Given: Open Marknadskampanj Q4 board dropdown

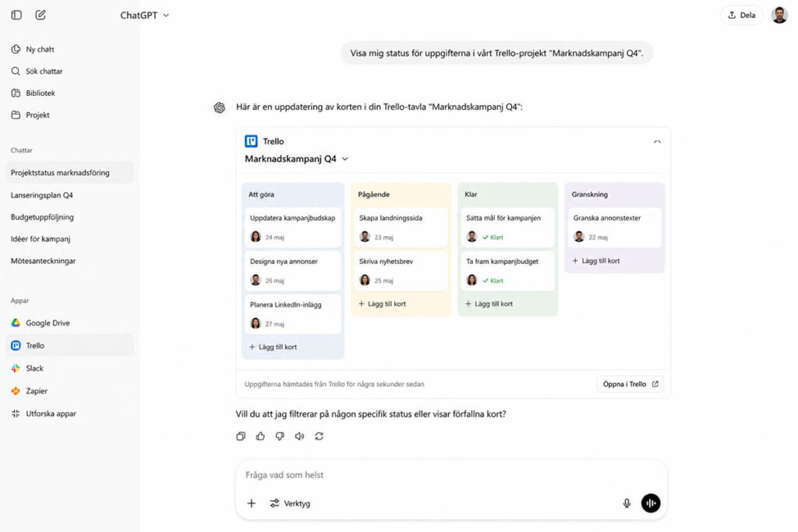Looking at the screenshot, I should 296,159.
